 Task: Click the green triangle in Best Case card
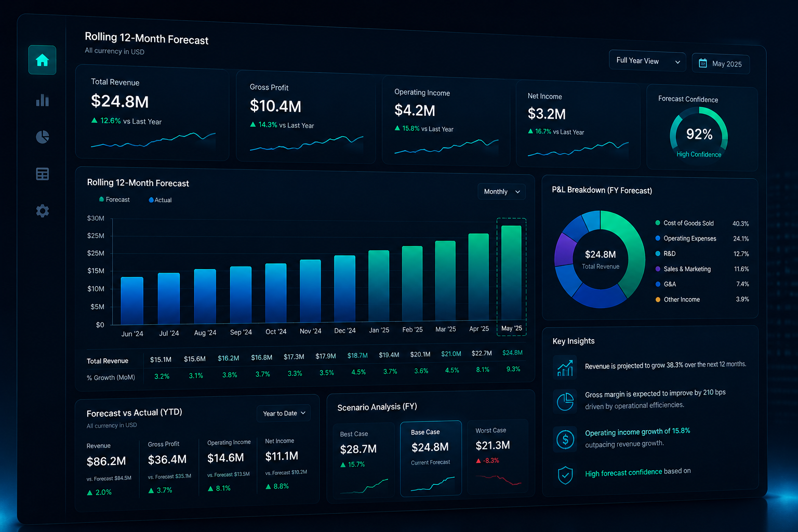point(343,465)
